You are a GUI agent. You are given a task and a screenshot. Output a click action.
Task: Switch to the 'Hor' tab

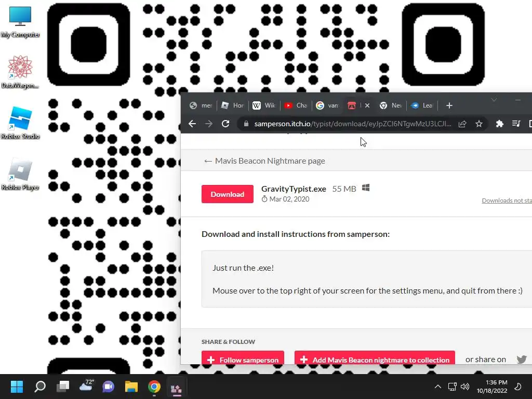[x=233, y=105]
